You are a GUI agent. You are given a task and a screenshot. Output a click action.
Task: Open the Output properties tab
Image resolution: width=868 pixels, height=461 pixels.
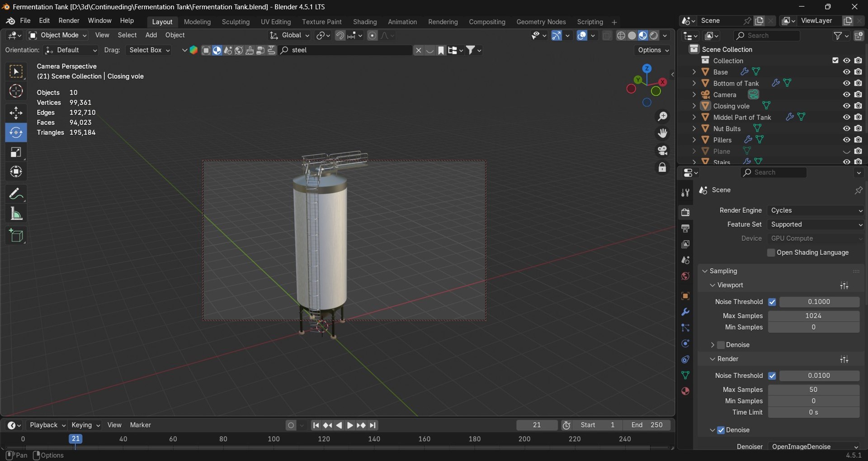point(685,228)
